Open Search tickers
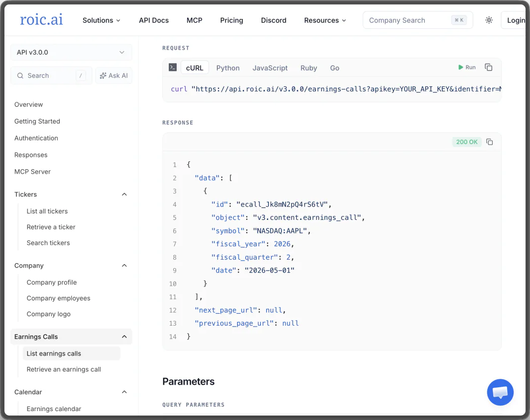This screenshot has height=420, width=530. tap(48, 243)
